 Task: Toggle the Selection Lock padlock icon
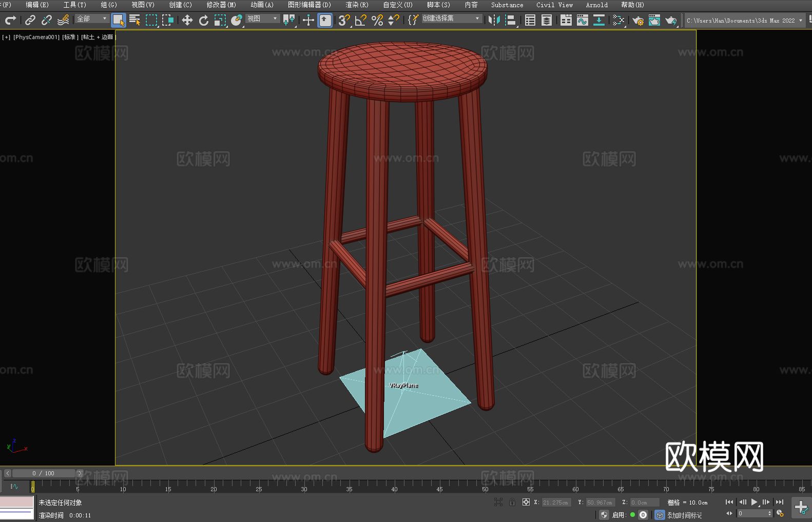click(x=512, y=502)
